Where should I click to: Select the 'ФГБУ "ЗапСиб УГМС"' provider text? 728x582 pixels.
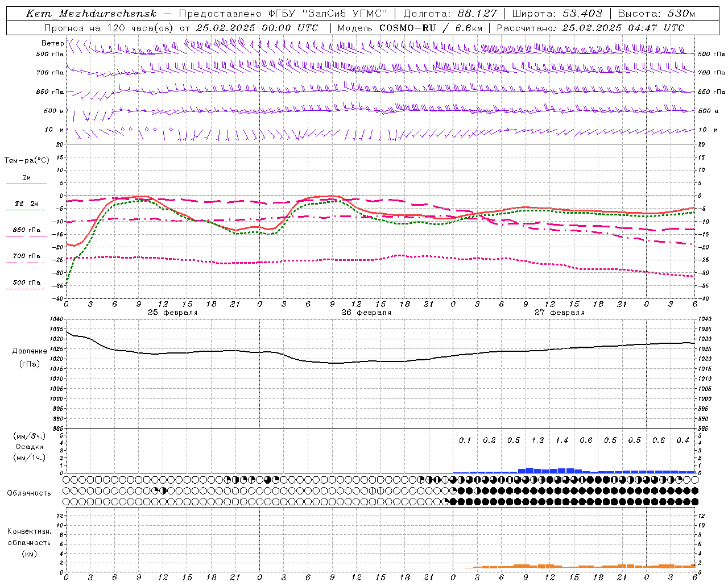click(328, 14)
